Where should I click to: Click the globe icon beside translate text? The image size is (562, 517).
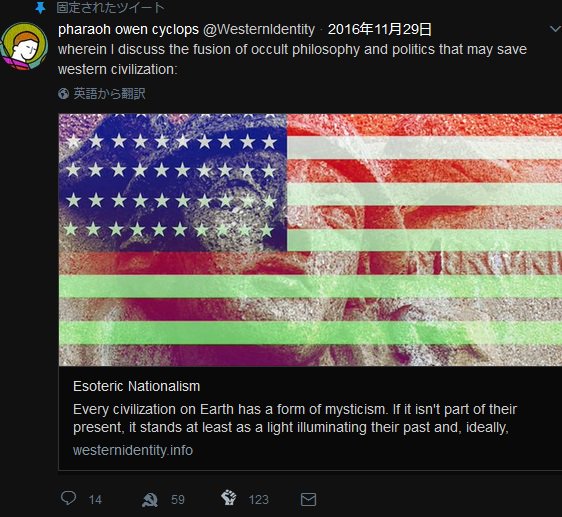pyautogui.click(x=63, y=94)
